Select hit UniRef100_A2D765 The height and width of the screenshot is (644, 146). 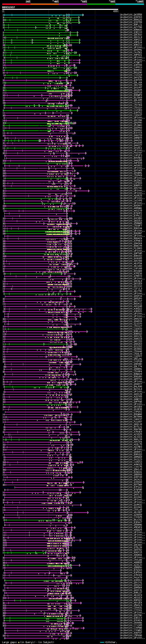coord(131,397)
